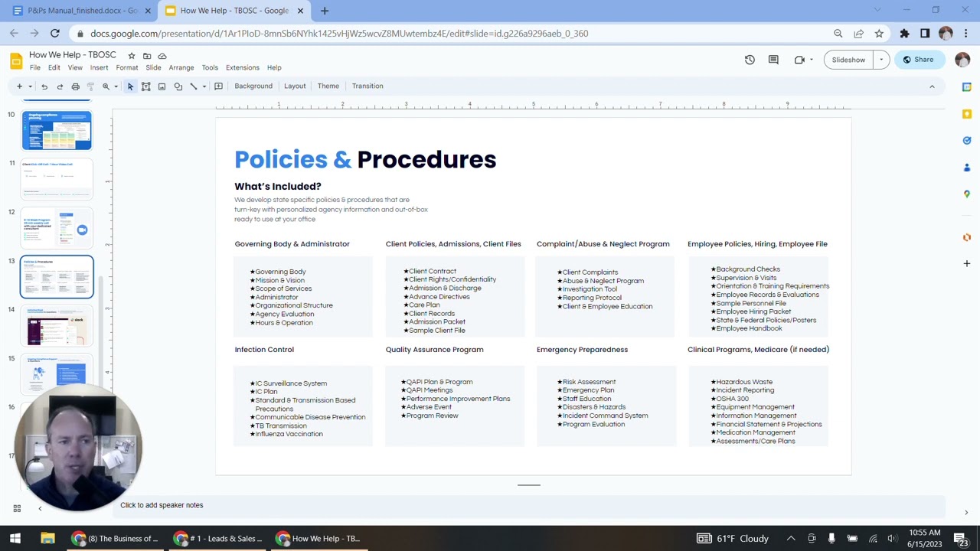Screen dimensions: 980x551
Task: Open the comment history icon
Action: 773,60
